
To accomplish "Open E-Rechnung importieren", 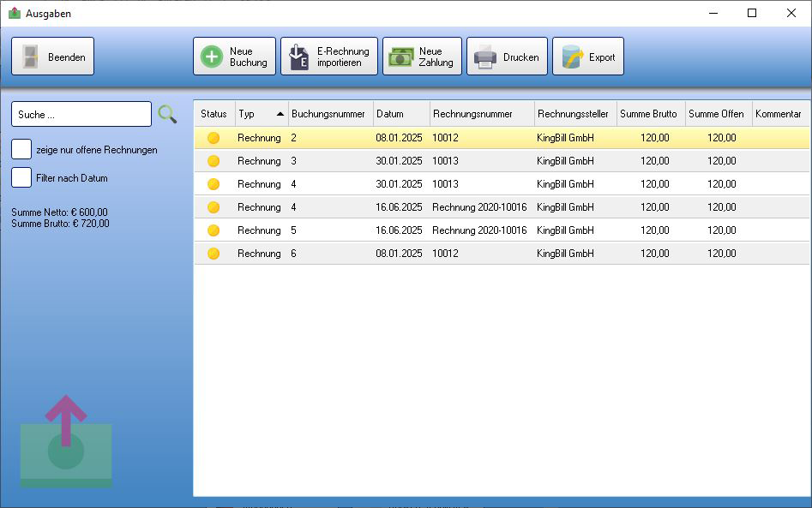I will click(x=329, y=57).
